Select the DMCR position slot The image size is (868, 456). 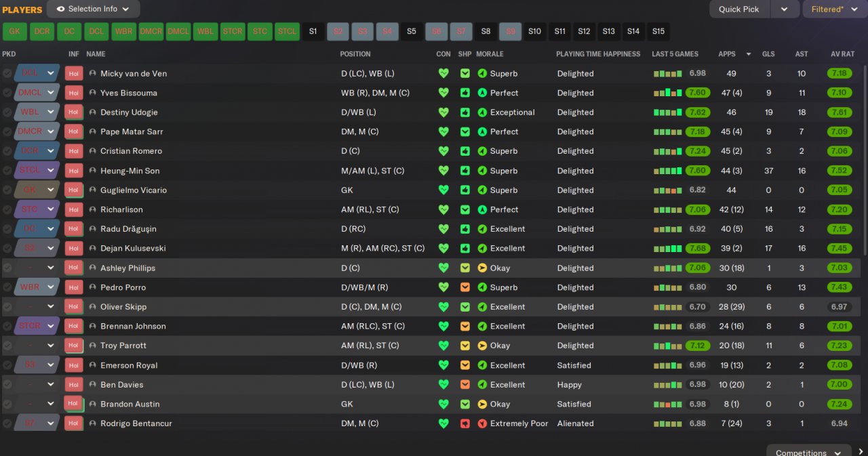(151, 31)
